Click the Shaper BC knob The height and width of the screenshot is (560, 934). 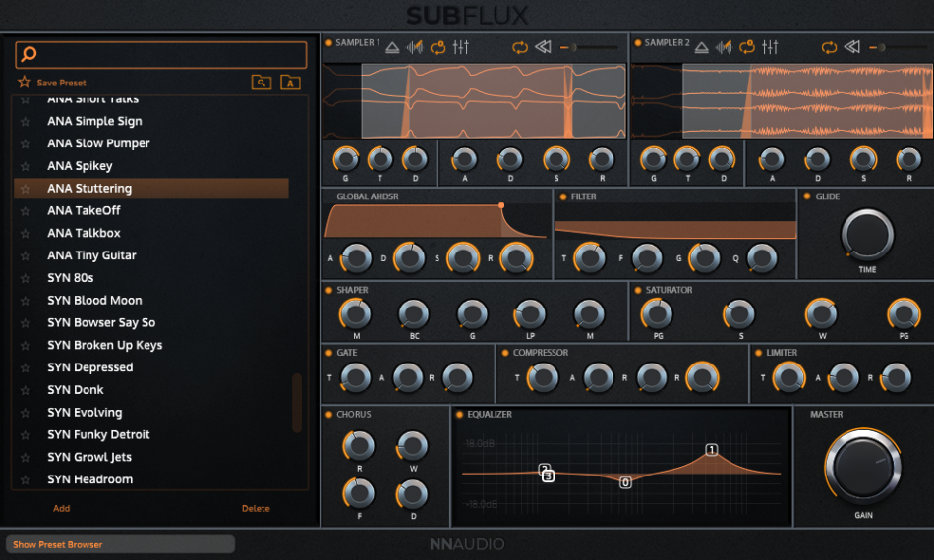click(413, 314)
